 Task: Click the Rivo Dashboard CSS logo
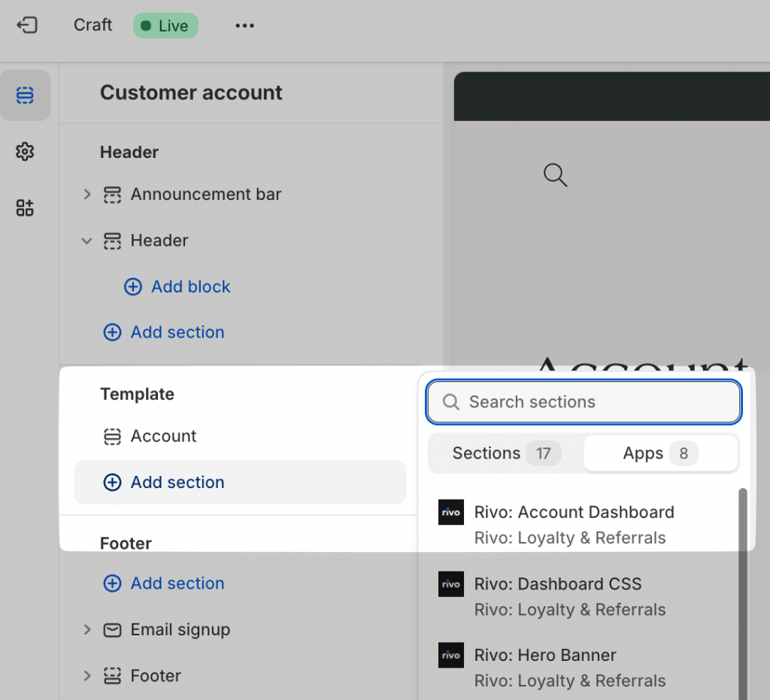click(x=451, y=584)
